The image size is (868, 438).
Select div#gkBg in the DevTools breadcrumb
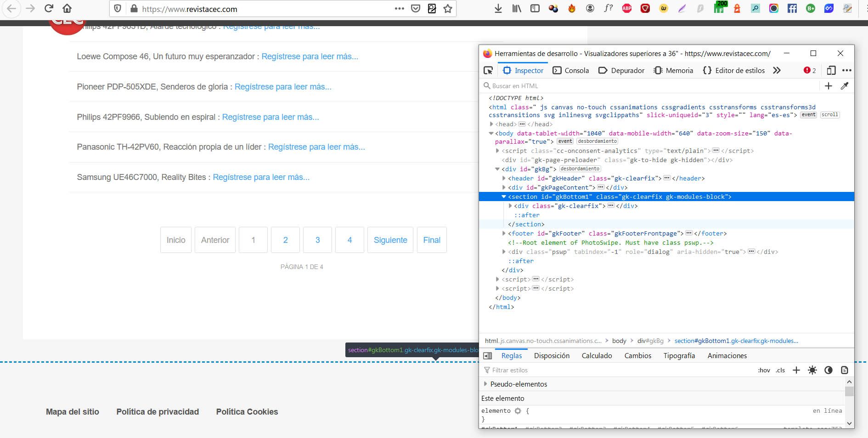coord(650,341)
